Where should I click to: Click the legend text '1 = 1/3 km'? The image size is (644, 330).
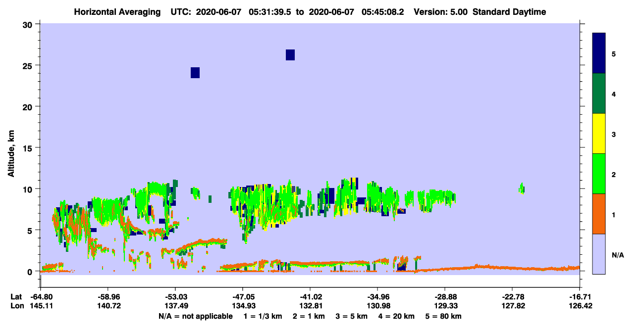click(x=263, y=316)
